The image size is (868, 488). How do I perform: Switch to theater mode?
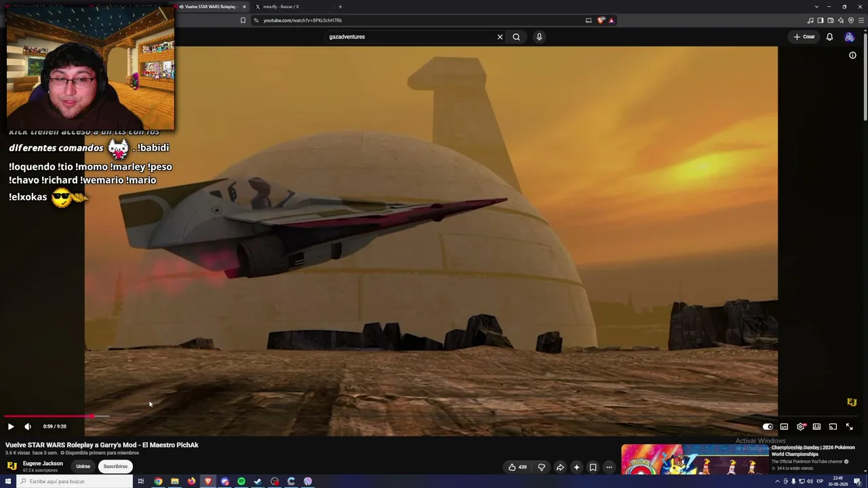816,426
